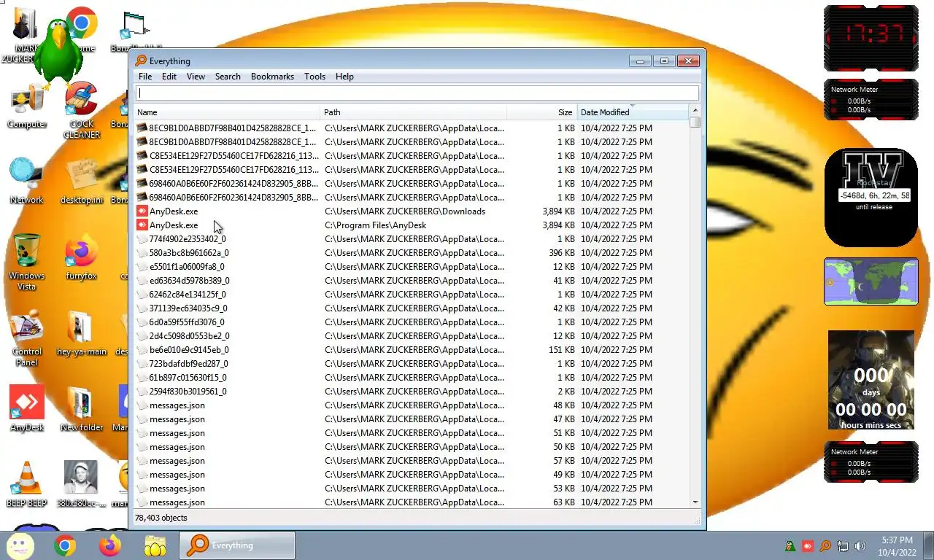The image size is (934, 560).
Task: Open the Edit menu
Action: tap(169, 76)
